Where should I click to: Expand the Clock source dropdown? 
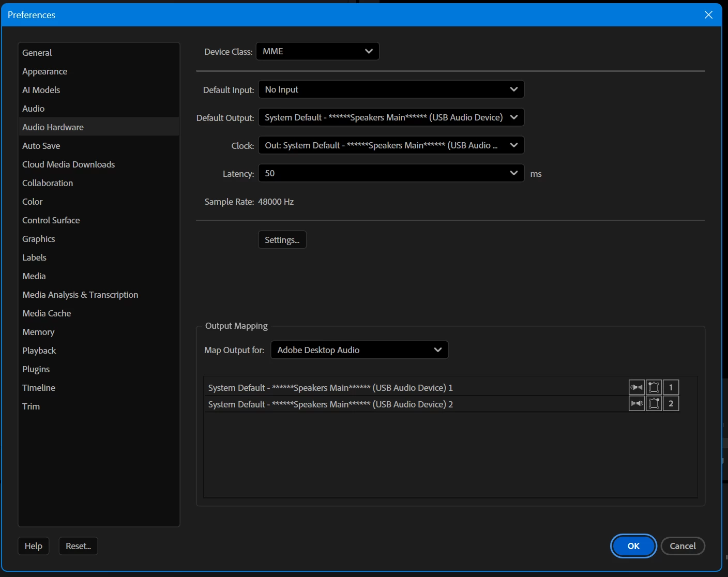(391, 145)
